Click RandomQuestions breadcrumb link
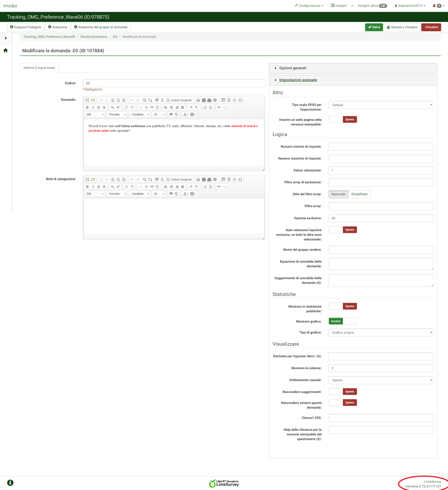The width and height of the screenshot is (448, 490). 94,37
